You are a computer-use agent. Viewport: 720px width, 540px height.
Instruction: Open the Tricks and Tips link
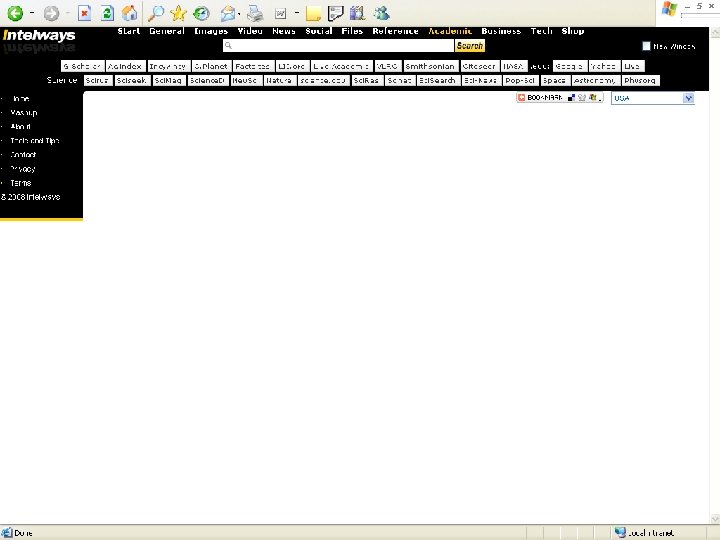[x=35, y=141]
